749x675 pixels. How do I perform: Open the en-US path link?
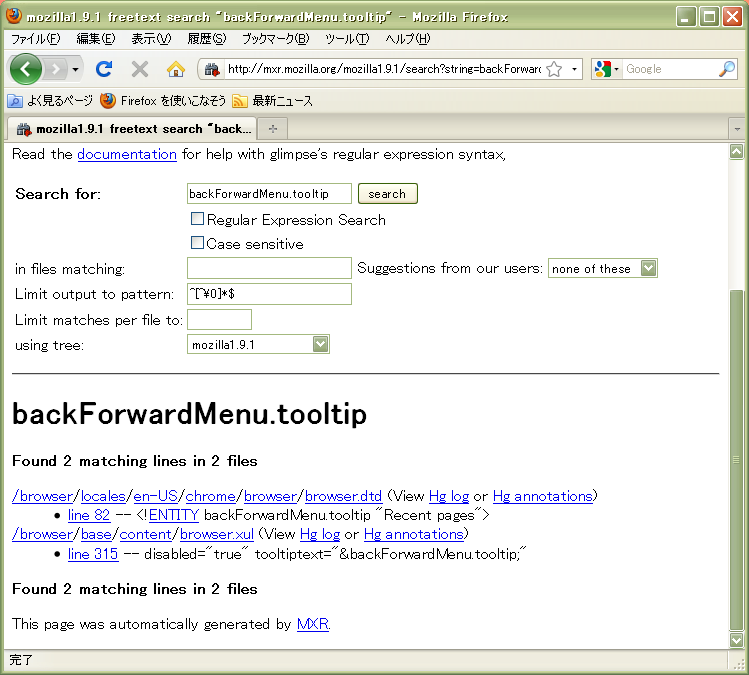pos(155,496)
